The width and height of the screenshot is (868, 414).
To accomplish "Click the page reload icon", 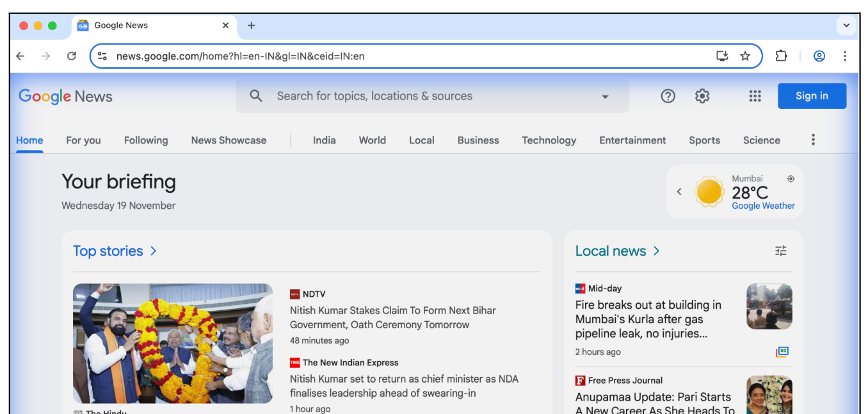I will coord(71,56).
